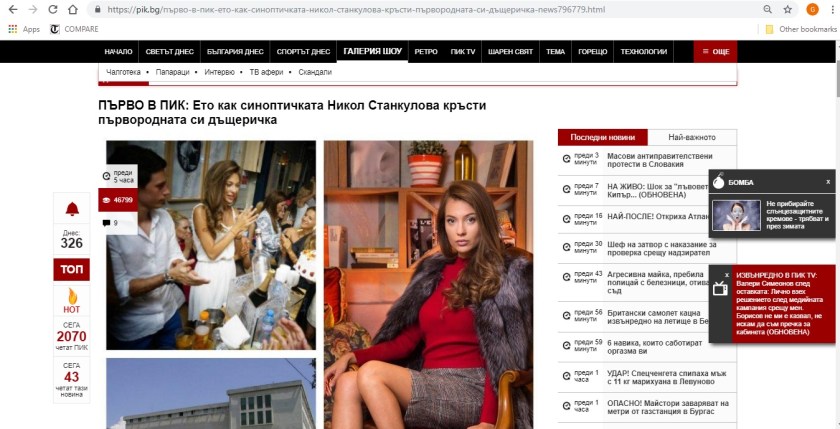Open the Other bookmarks folder

tap(801, 29)
